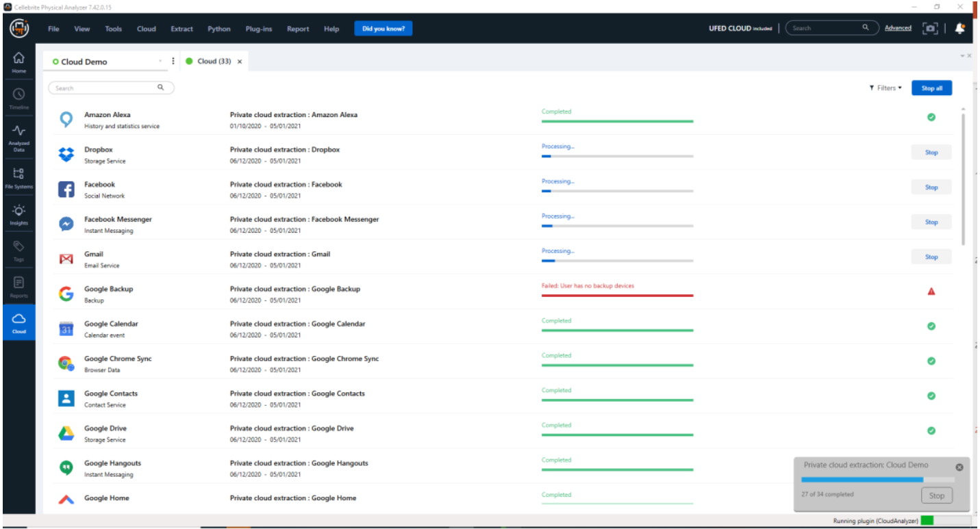Expand the Cloud Demo project dropdown
The image size is (980, 529).
click(160, 62)
